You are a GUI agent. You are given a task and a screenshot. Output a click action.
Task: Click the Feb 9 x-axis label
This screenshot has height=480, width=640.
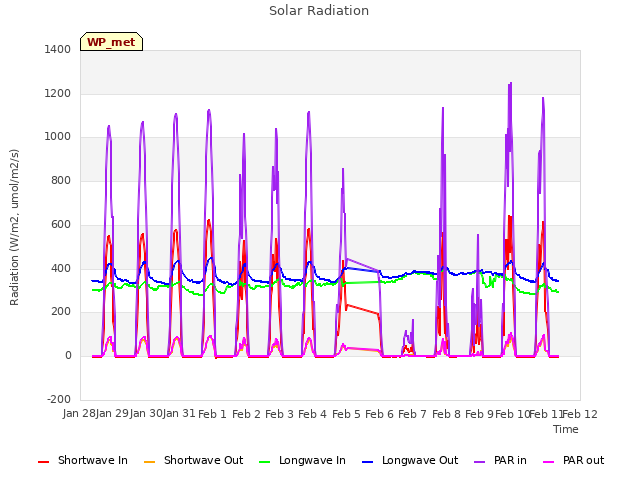(x=479, y=414)
